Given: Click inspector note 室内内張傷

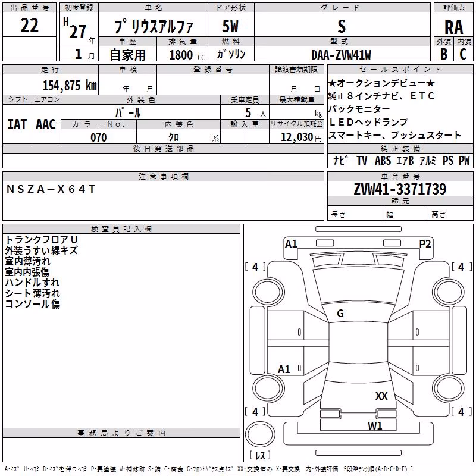Looking at the screenshot, I should coord(27,272).
